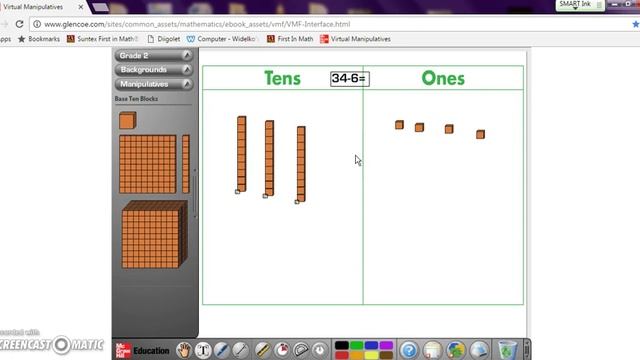Click the second tens rod on workspace

269,158
